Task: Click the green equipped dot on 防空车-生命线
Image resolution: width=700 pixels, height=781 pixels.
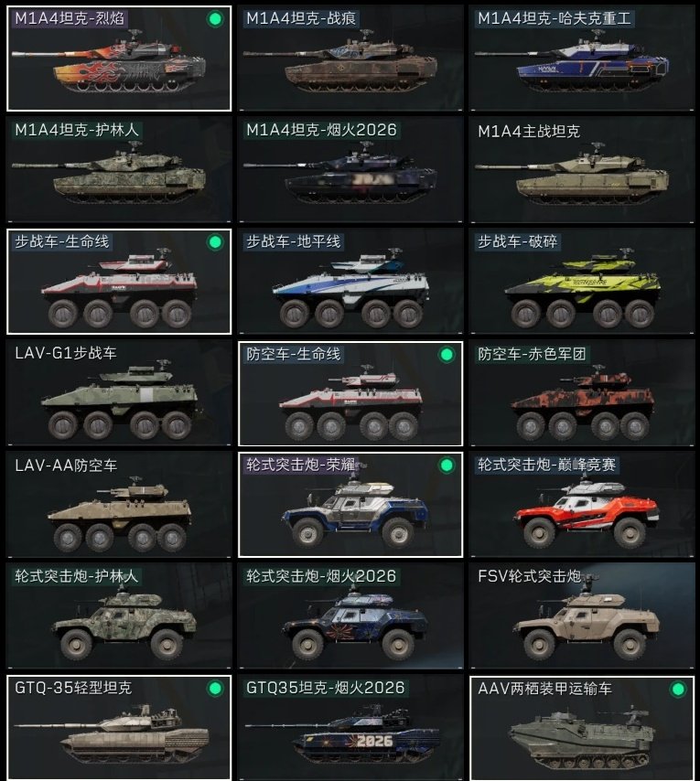Action: 447,355
